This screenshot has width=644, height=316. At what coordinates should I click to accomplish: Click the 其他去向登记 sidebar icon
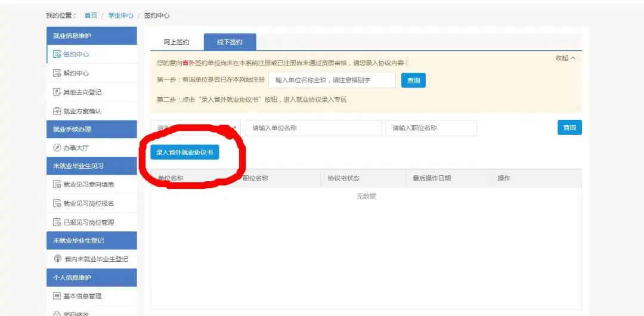coord(57,92)
